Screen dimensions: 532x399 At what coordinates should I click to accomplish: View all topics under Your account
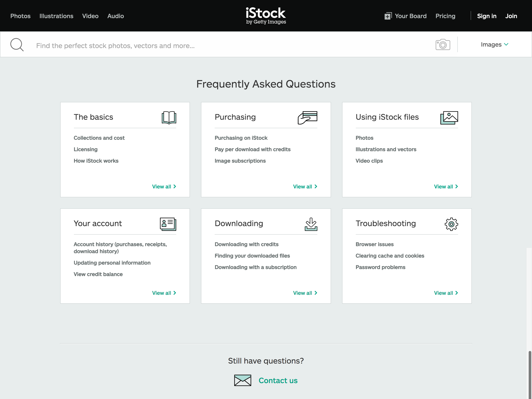tap(164, 293)
